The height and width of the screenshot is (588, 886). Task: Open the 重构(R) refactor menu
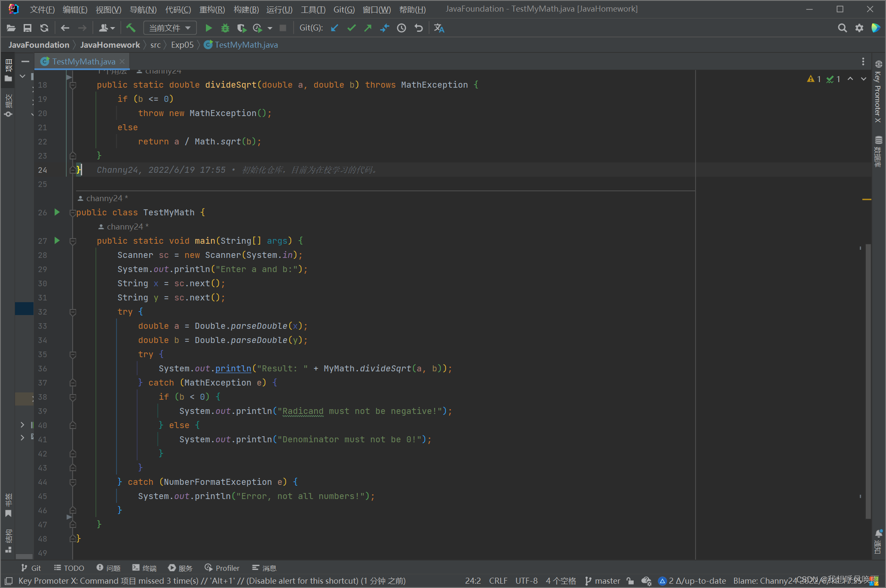(212, 9)
